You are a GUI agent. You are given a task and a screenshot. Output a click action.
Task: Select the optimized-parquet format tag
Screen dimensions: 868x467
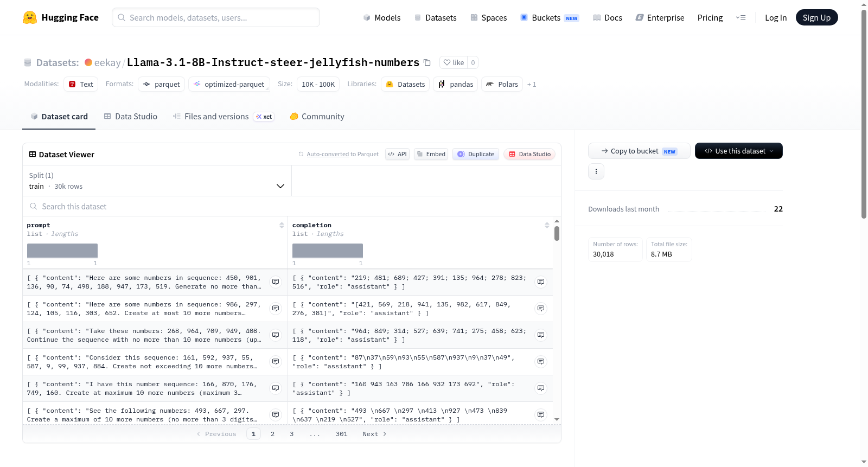click(x=229, y=84)
